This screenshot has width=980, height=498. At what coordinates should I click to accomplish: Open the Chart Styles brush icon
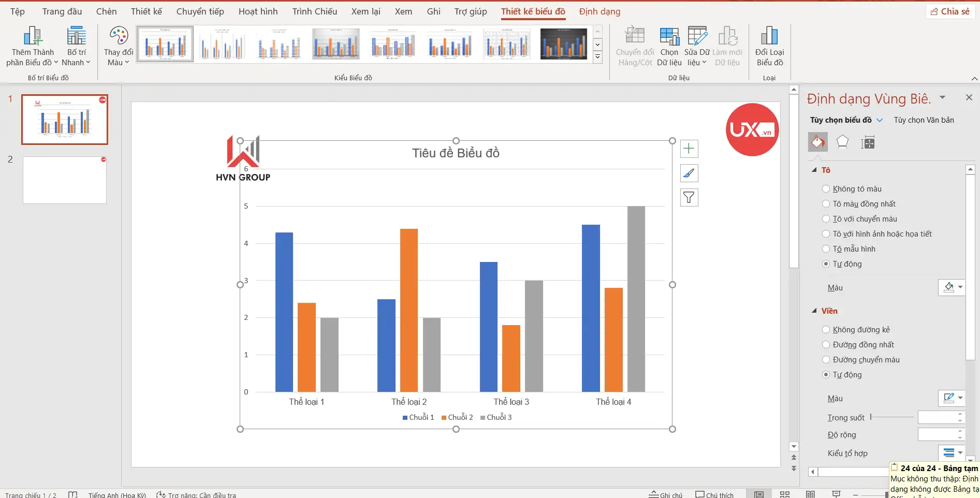689,173
